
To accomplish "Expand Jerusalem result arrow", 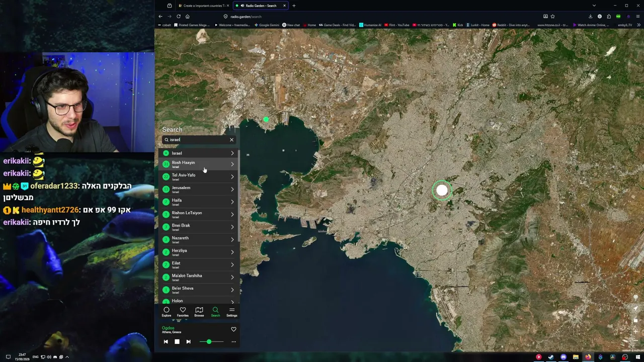I will (x=232, y=189).
